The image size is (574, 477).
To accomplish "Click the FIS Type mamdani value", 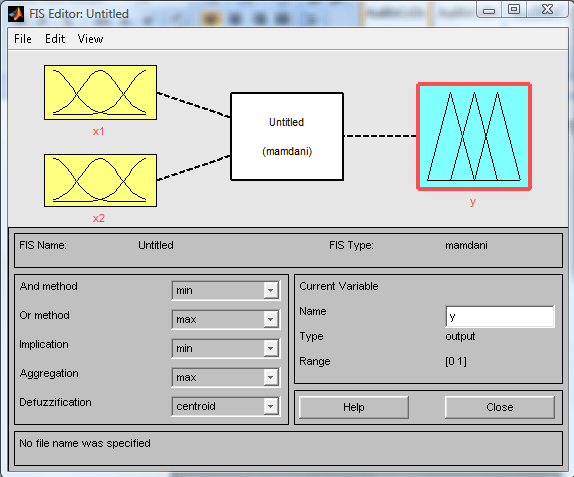I will tap(466, 245).
